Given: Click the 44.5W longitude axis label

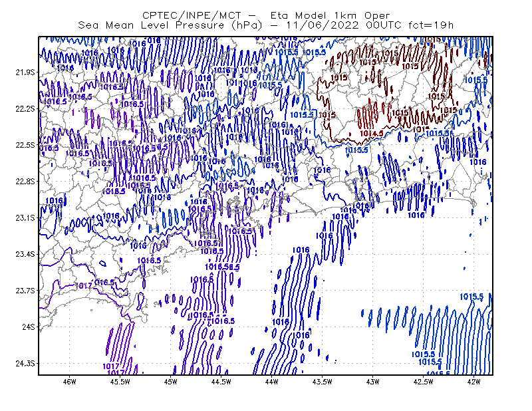Looking at the screenshot, I should click(221, 382).
